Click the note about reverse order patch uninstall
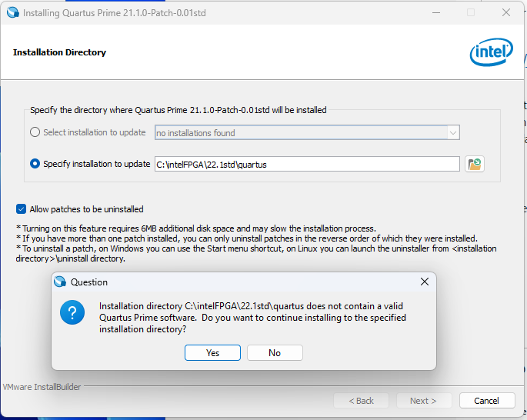Viewport: 527px width, 420px height. (247, 238)
